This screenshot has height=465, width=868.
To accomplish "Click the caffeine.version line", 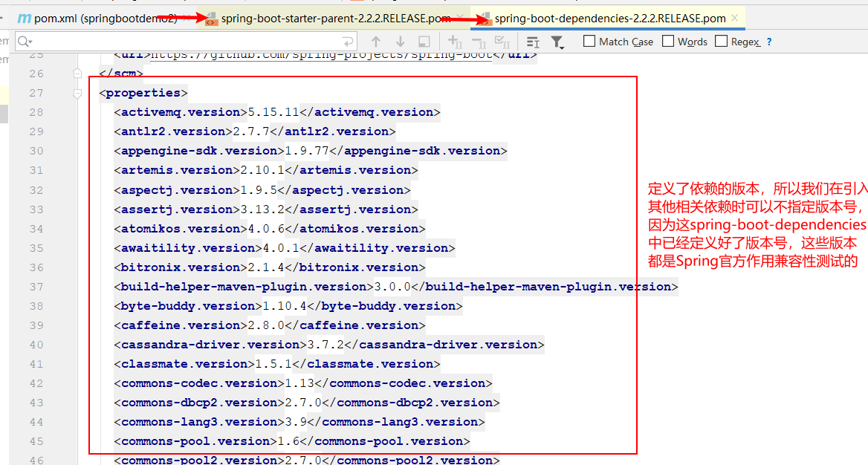I will pyautogui.click(x=270, y=325).
